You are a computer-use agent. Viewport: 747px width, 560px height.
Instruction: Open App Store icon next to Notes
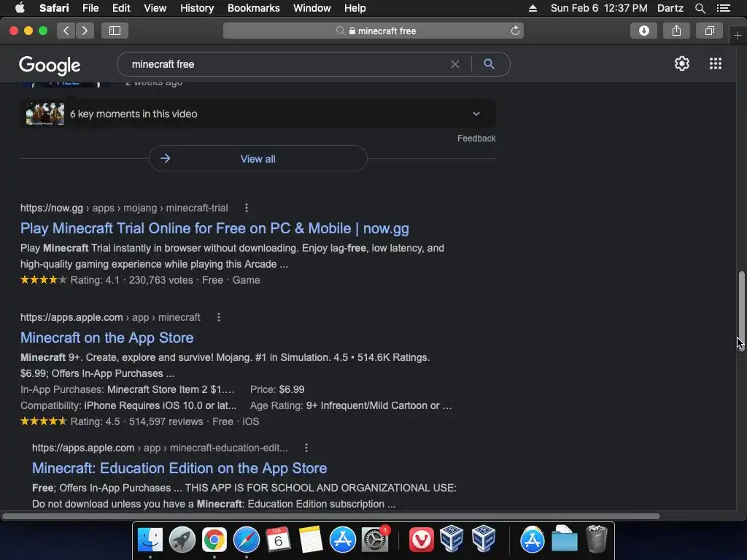(x=343, y=540)
